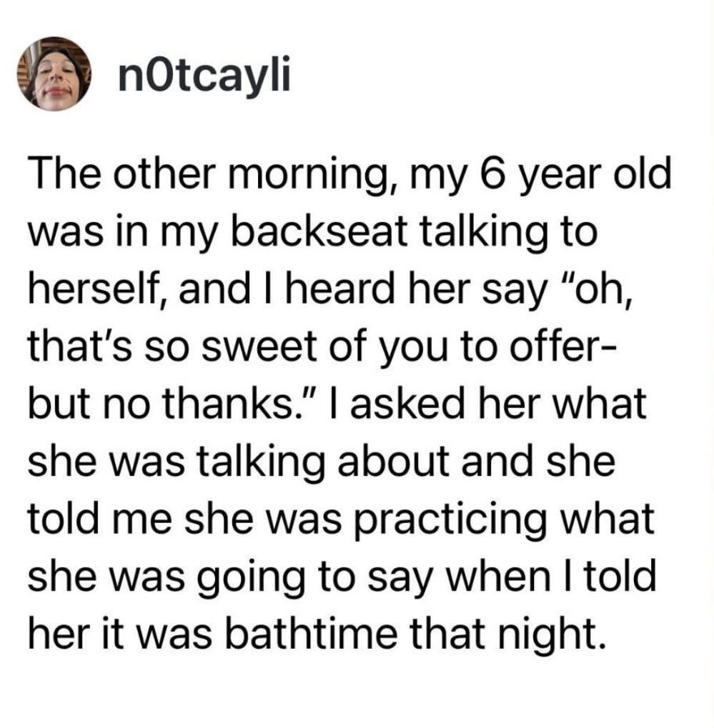Select the word "backseat" in the post
The image size is (714, 728).
333,235
